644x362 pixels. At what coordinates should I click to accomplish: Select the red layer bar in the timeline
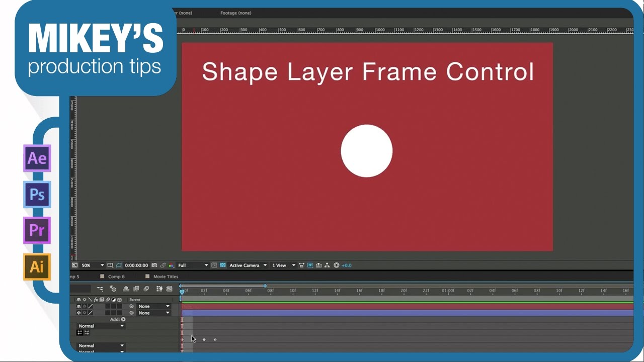point(407,306)
